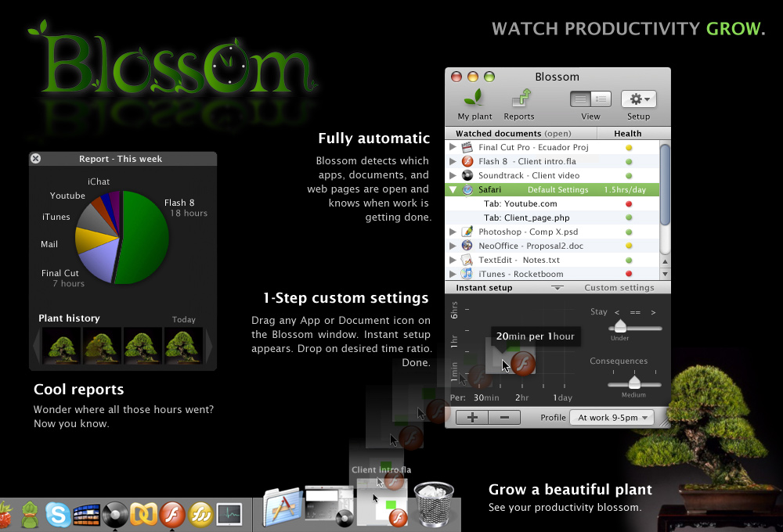The width and height of the screenshot is (783, 532).
Task: Close the Report - This week panel
Action: pos(35,158)
